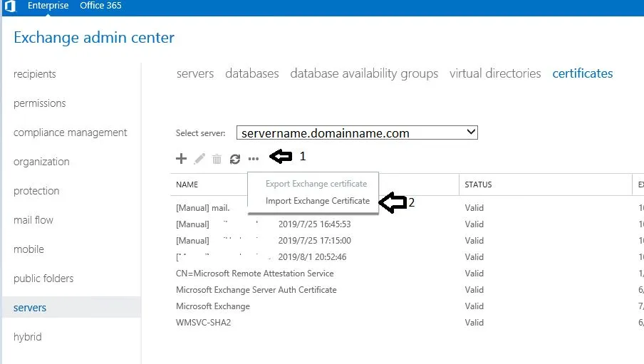Image resolution: width=644 pixels, height=364 pixels.
Task: Go to compliance management in sidebar
Action: click(x=71, y=132)
